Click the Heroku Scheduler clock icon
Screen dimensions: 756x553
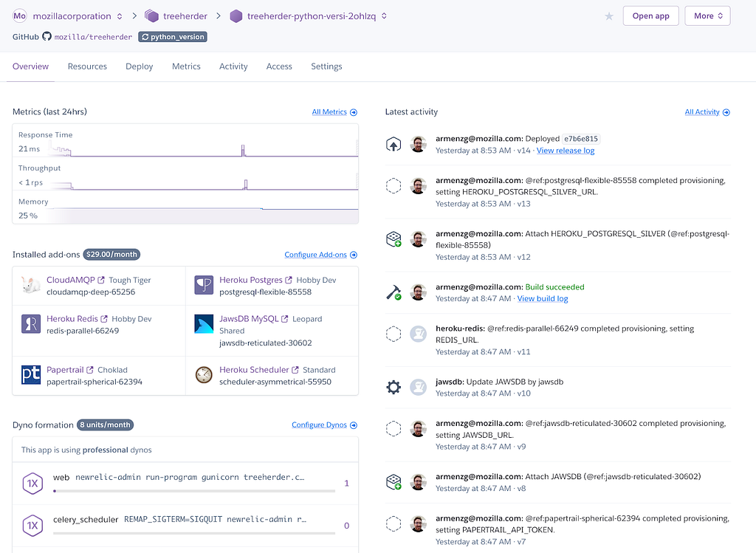pyautogui.click(x=204, y=374)
